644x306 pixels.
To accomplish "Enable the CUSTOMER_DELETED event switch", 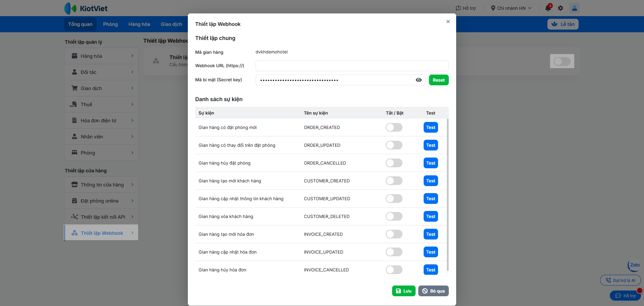I will 394,216.
